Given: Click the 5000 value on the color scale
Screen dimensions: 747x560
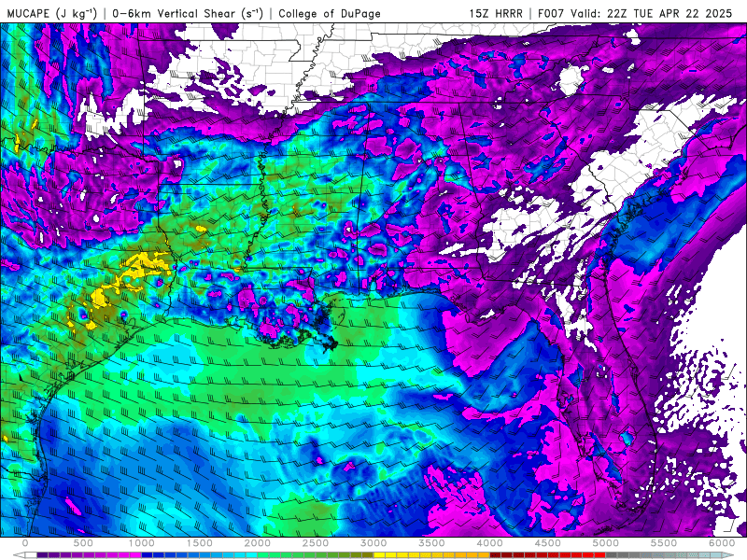Looking at the screenshot, I should click(x=606, y=543).
